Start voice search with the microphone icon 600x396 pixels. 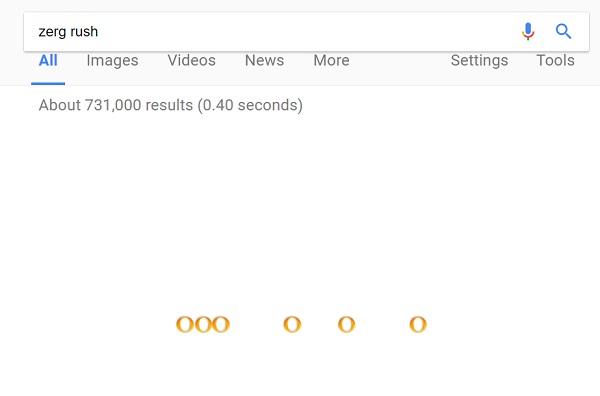(x=528, y=31)
